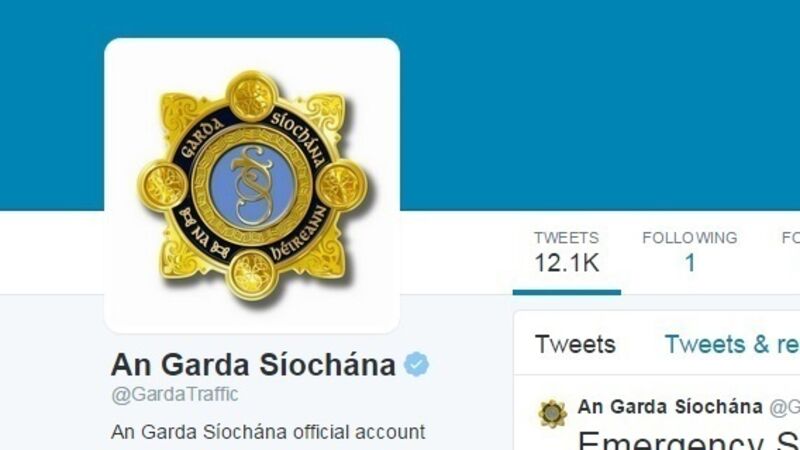800x450 pixels.
Task: Click the GS monogram in the badge centre
Action: tap(253, 185)
